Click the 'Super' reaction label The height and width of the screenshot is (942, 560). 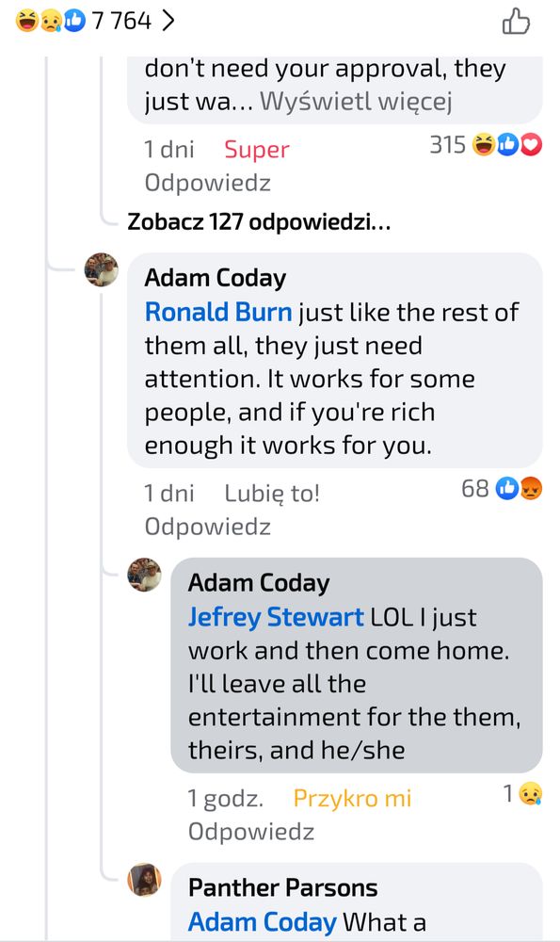(255, 149)
